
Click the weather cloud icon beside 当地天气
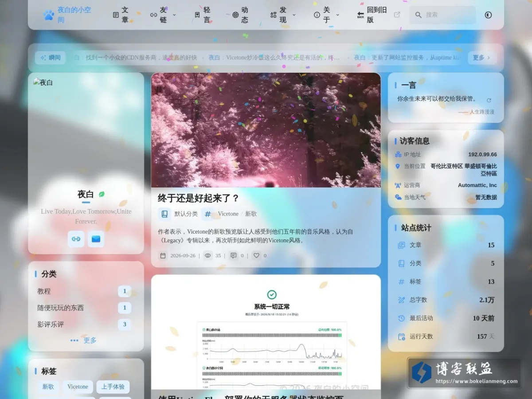point(398,197)
